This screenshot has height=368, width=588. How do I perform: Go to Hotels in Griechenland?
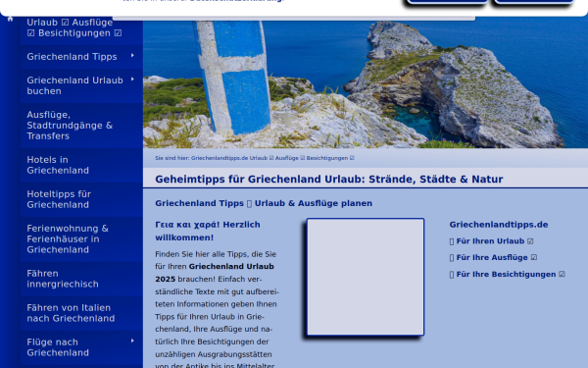pyautogui.click(x=81, y=165)
